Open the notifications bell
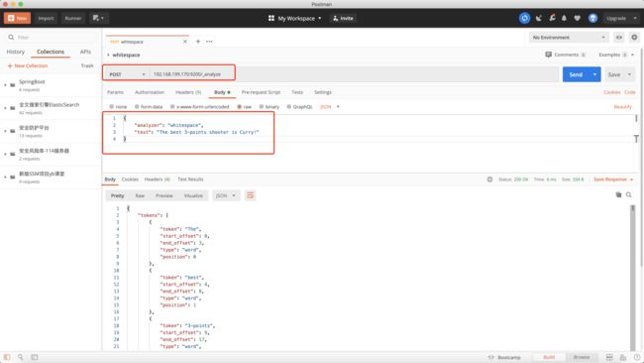Viewport: 644px width, 363px height. [565, 18]
